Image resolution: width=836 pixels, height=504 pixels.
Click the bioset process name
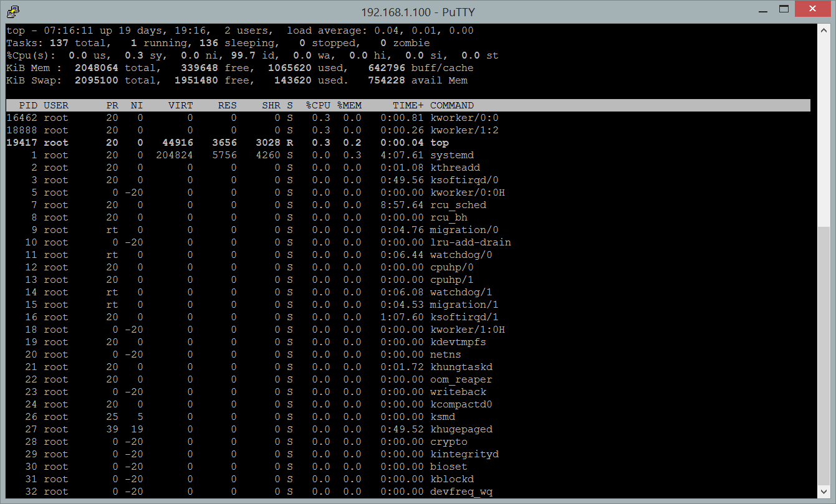click(x=449, y=467)
